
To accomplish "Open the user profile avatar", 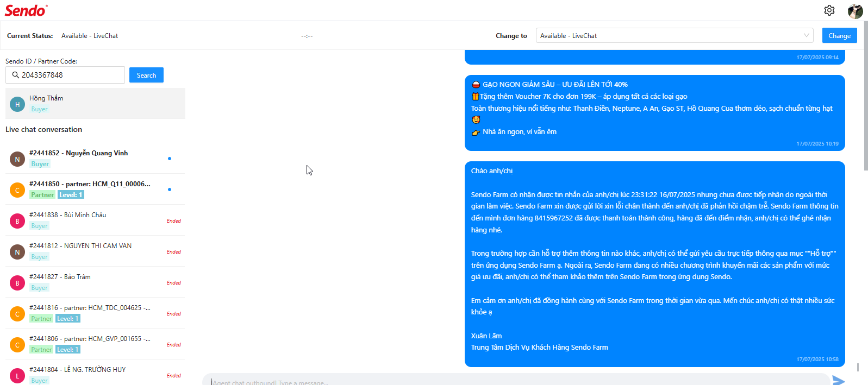I will 855,11.
